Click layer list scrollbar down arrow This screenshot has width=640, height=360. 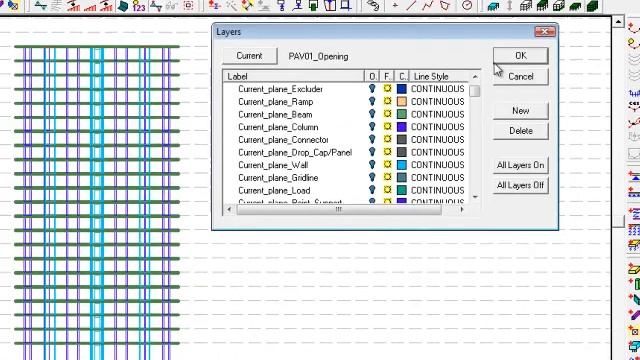point(475,197)
